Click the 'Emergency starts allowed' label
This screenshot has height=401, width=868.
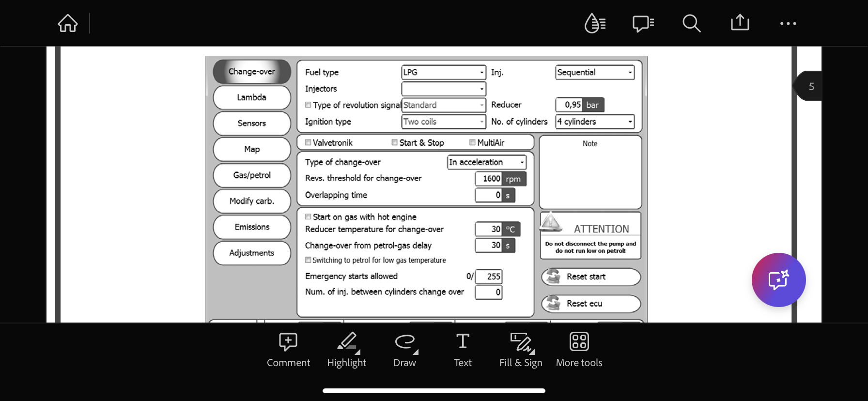351,276
